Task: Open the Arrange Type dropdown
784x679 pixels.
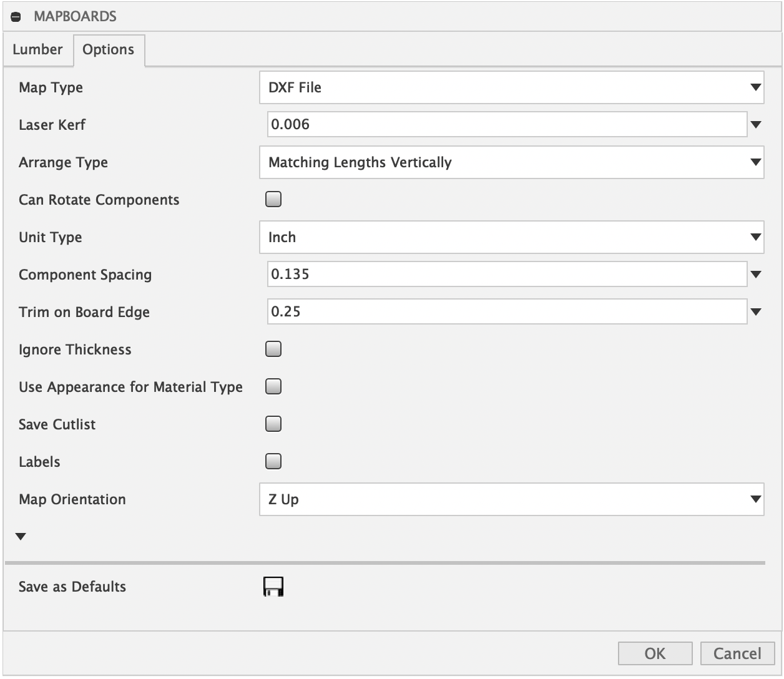Action: [511, 162]
